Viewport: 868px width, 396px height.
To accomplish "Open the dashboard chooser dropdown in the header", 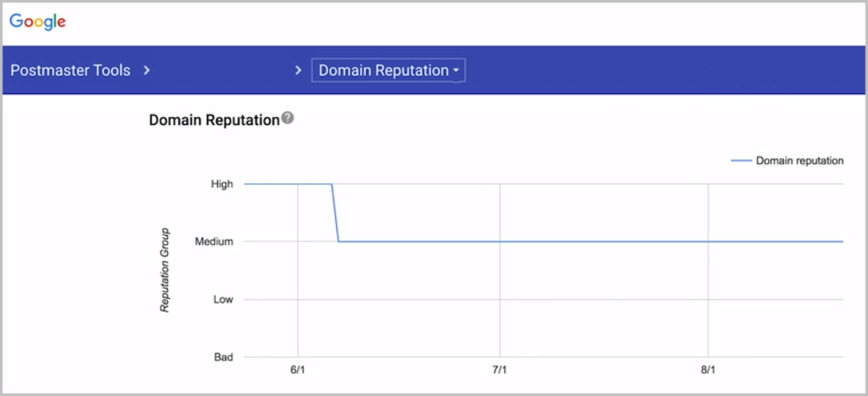I will [388, 70].
